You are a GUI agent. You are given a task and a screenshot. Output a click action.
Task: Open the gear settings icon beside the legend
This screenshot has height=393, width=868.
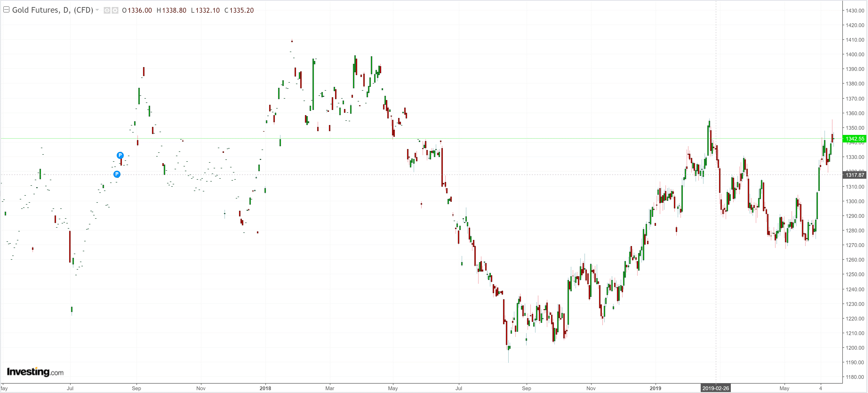pyautogui.click(x=115, y=10)
